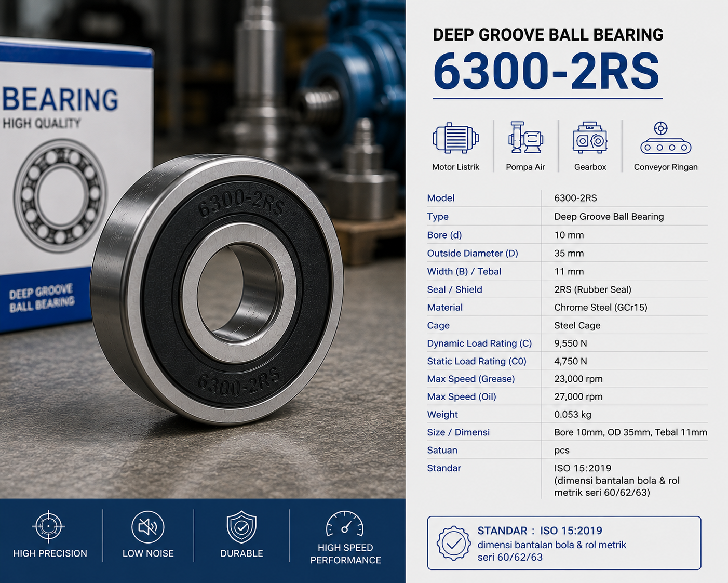
Task: Click the BEARING text on the box
Action: tap(60, 99)
